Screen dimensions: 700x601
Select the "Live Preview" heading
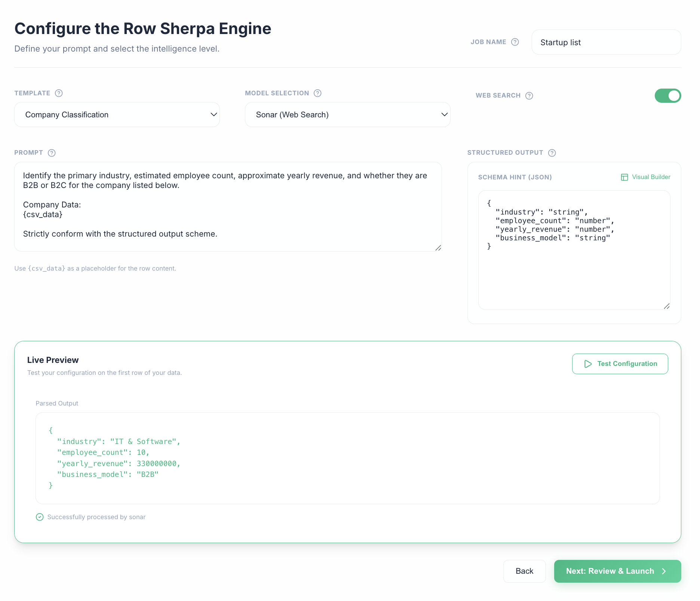click(x=53, y=360)
